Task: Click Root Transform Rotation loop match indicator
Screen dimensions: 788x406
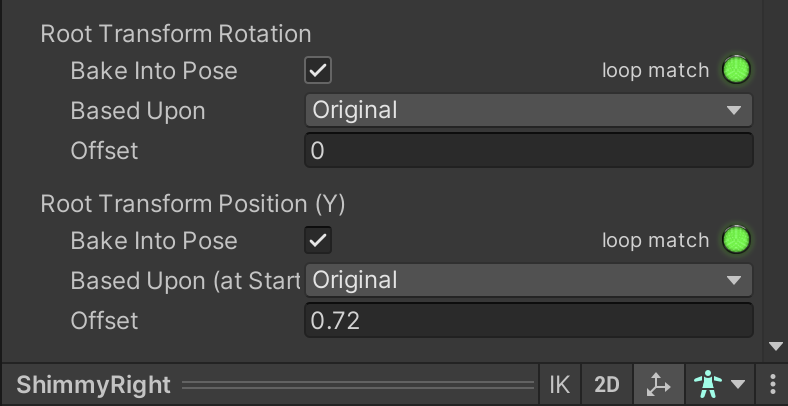Action: pos(737,71)
